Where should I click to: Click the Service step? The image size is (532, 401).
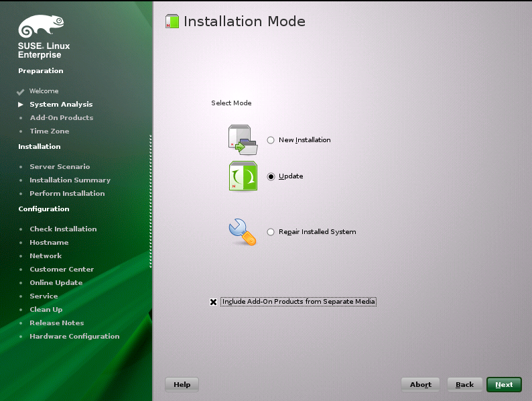pos(44,296)
